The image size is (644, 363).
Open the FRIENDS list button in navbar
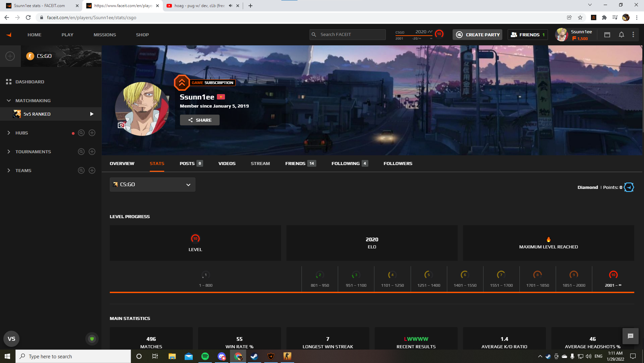pyautogui.click(x=528, y=35)
